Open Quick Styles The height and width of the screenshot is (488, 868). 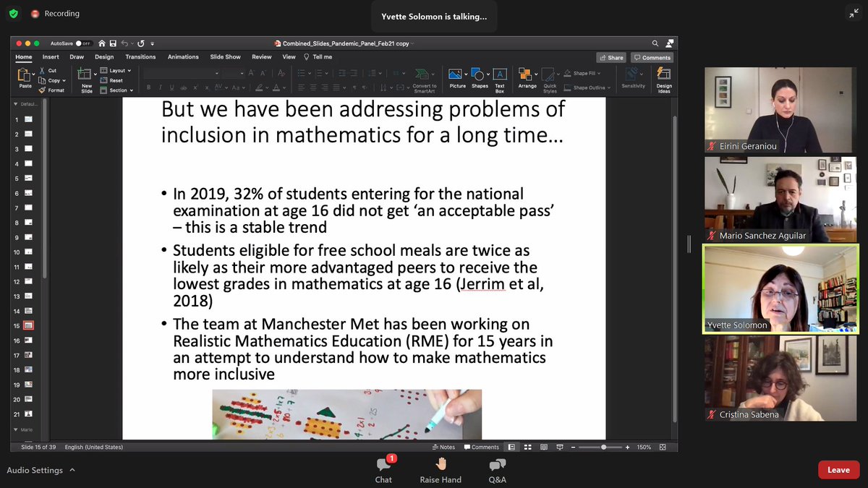[x=550, y=80]
